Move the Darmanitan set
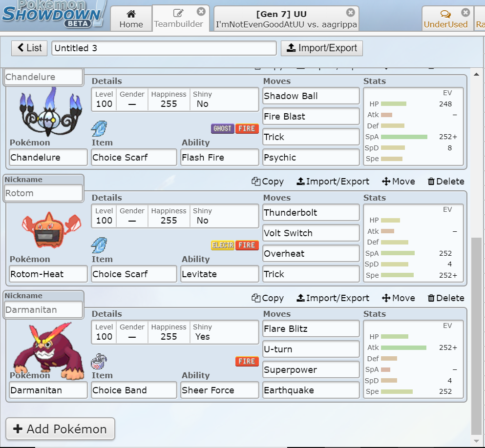Image resolution: width=485 pixels, height=448 pixels. [399, 298]
